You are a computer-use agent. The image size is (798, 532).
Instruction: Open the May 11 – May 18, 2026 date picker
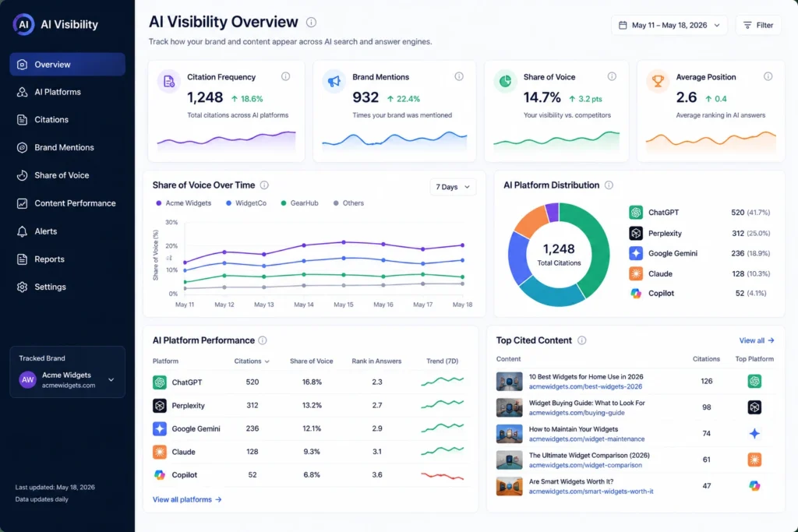point(669,25)
